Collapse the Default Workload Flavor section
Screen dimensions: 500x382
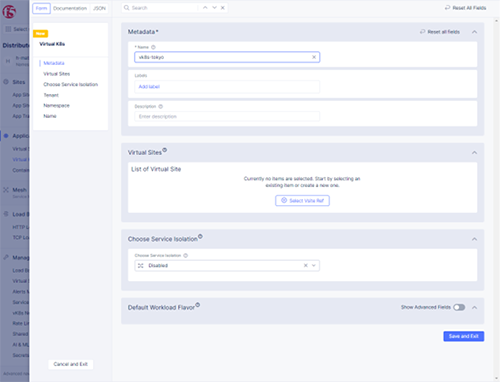474,307
